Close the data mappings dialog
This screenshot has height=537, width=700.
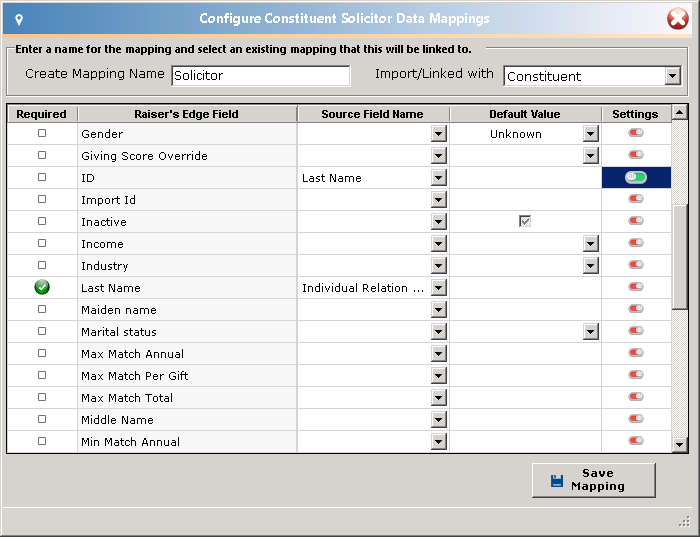tap(678, 19)
